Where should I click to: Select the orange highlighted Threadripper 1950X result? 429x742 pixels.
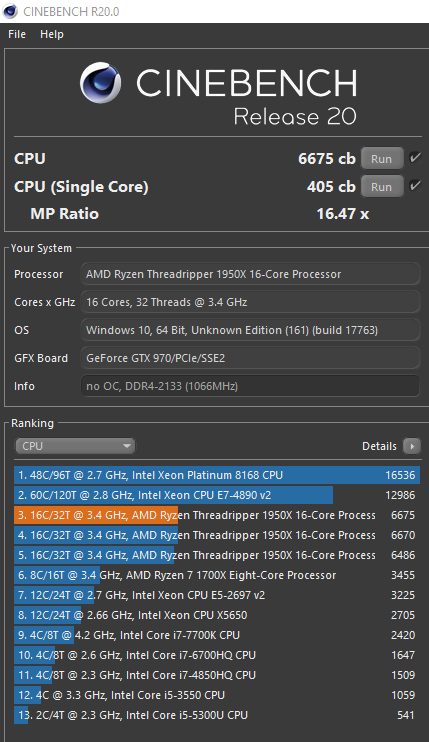pyautogui.click(x=217, y=515)
